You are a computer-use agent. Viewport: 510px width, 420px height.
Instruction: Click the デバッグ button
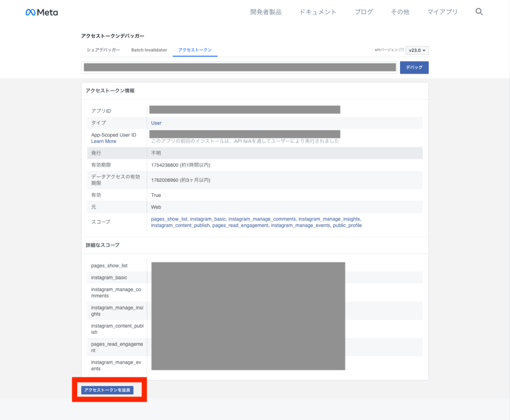414,67
